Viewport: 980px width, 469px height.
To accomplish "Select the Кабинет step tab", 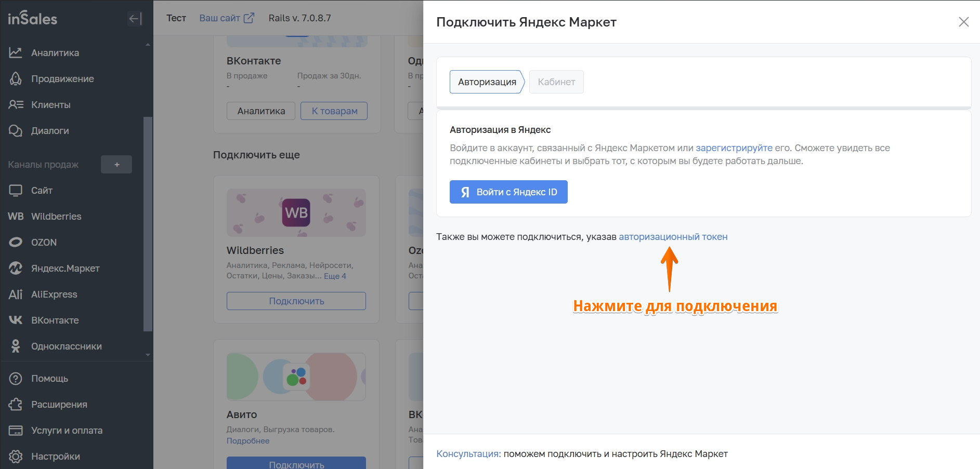I will [556, 82].
